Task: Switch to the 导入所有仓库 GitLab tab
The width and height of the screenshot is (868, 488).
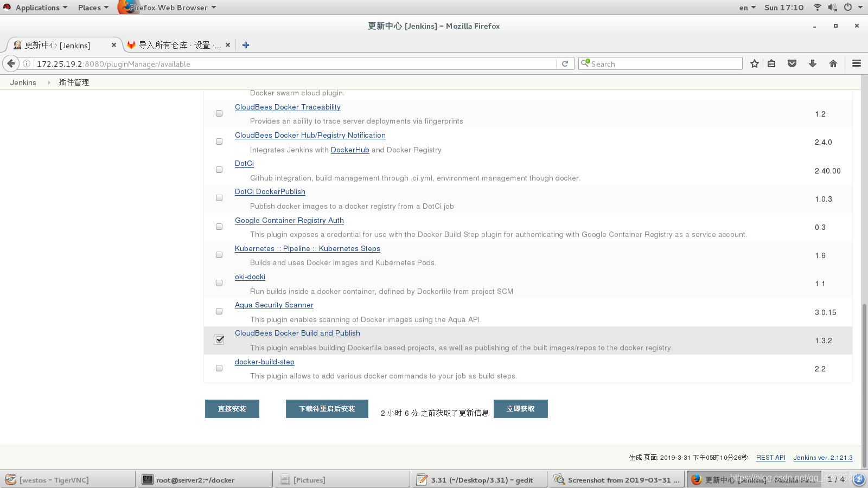Action: click(179, 45)
